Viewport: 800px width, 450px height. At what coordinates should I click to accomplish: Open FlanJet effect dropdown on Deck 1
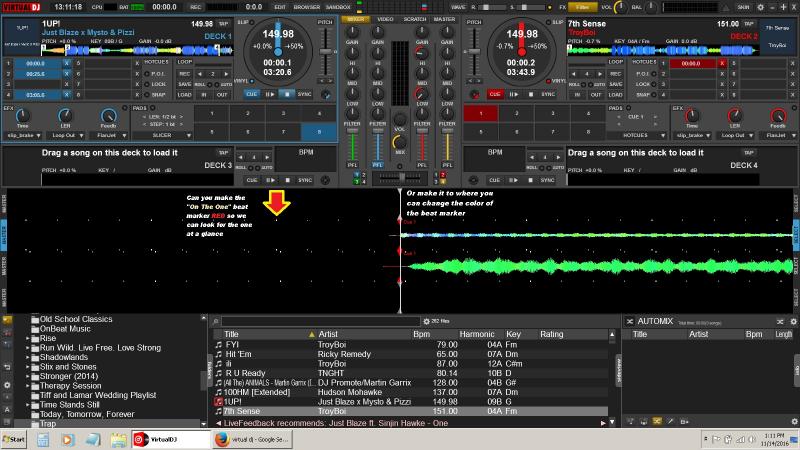point(109,135)
